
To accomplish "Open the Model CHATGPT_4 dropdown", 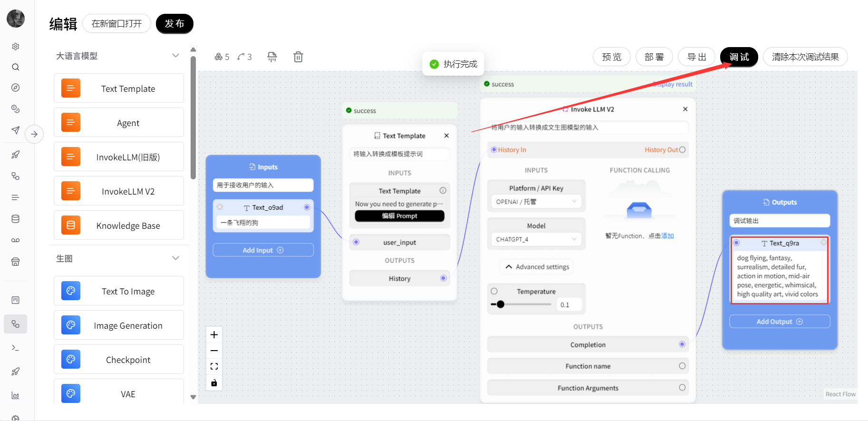I will [x=536, y=239].
